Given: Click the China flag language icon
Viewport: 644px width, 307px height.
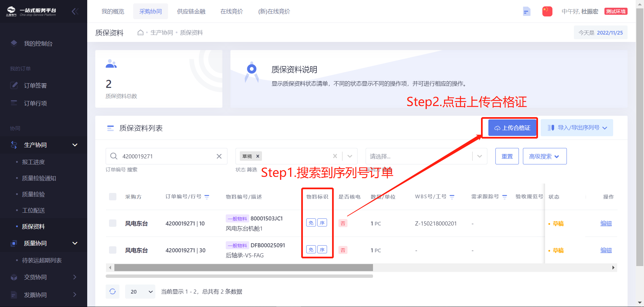Looking at the screenshot, I should click(x=547, y=11).
